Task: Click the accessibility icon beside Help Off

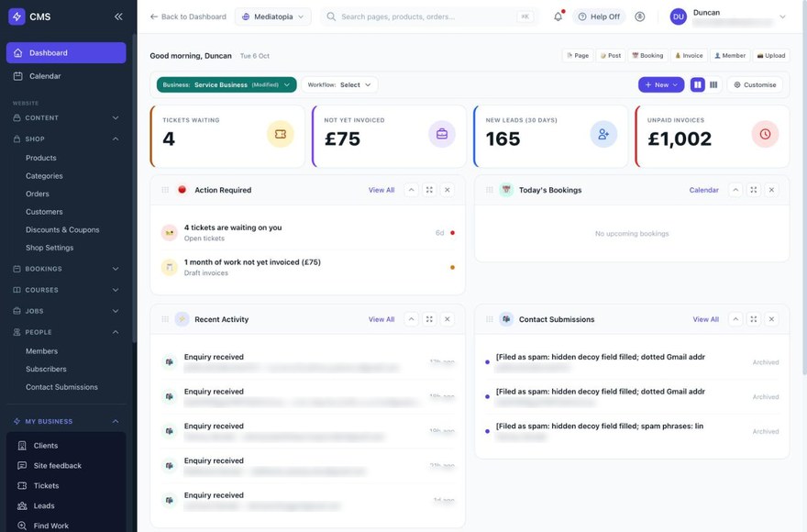Action: (x=640, y=17)
